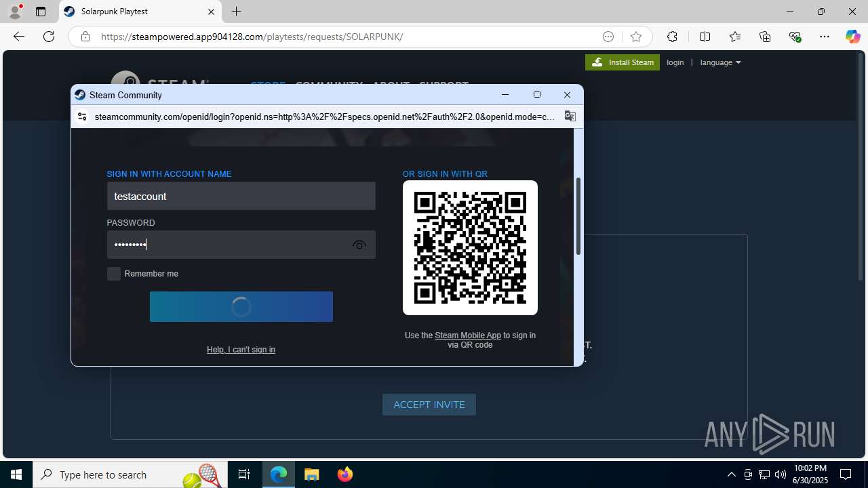Show the password with the eye icon
This screenshot has width=868, height=488.
tap(359, 245)
